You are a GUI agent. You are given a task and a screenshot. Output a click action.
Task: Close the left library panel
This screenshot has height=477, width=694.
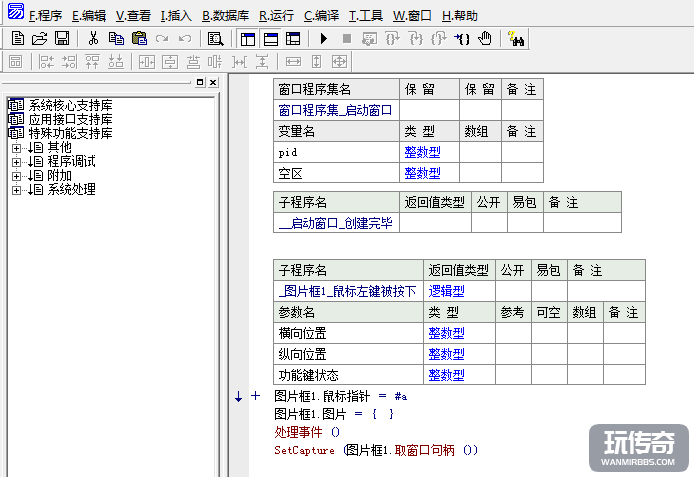click(x=213, y=82)
